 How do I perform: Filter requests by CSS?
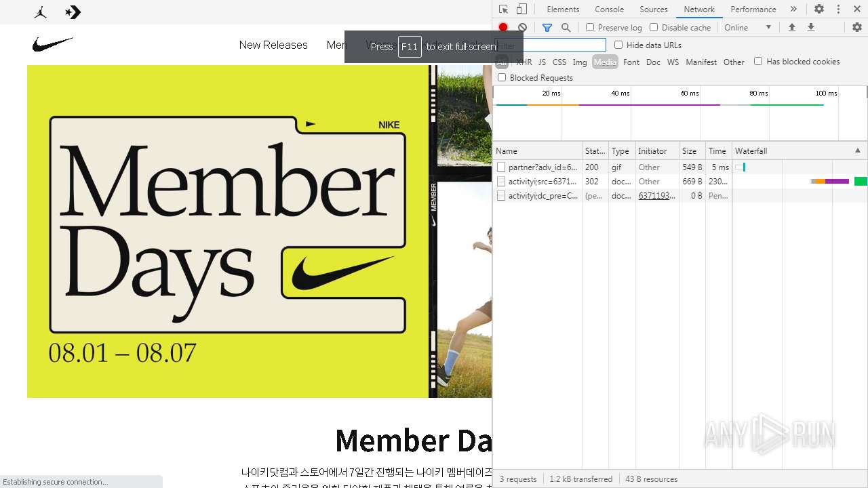[559, 62]
